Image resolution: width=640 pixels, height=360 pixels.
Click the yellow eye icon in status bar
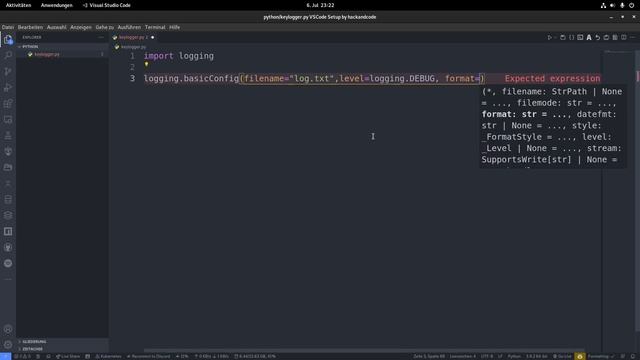click(580, 356)
